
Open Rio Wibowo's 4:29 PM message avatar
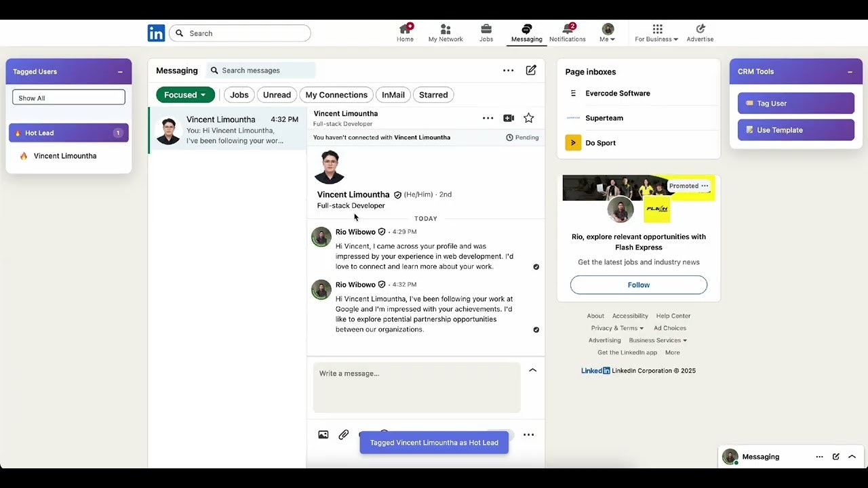(321, 237)
